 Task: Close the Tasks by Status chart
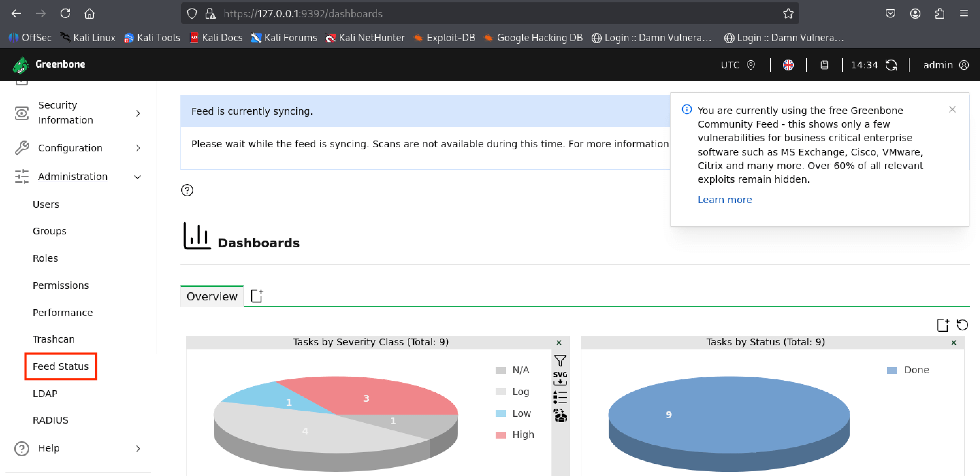coord(953,342)
